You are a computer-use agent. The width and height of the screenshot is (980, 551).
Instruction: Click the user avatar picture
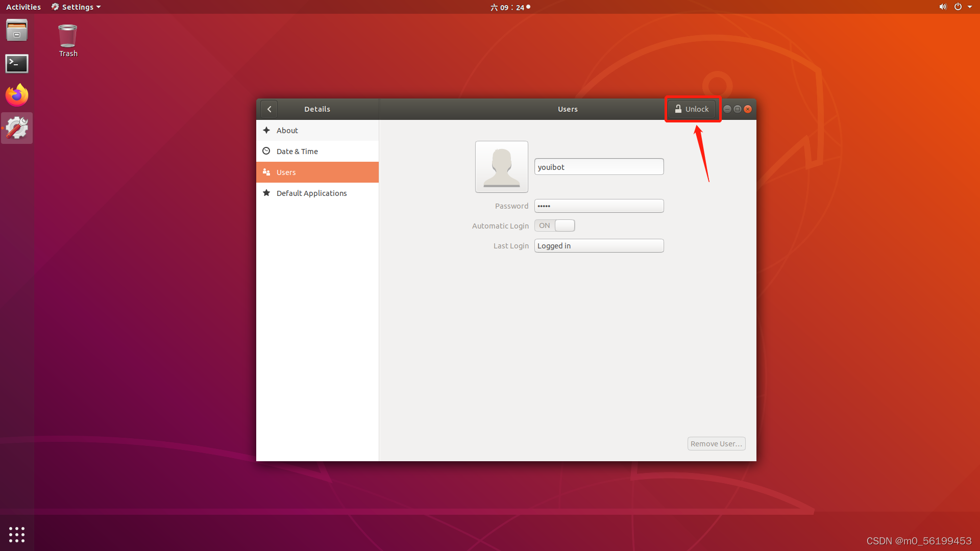coord(501,167)
